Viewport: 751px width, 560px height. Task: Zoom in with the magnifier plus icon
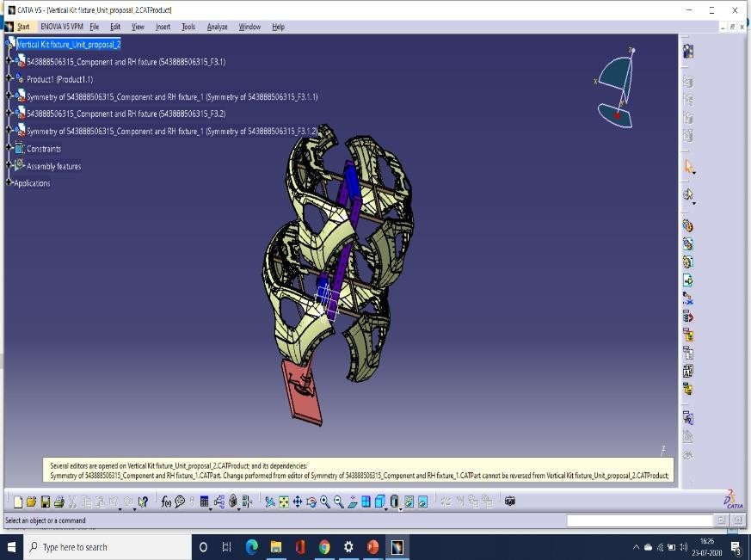324,502
